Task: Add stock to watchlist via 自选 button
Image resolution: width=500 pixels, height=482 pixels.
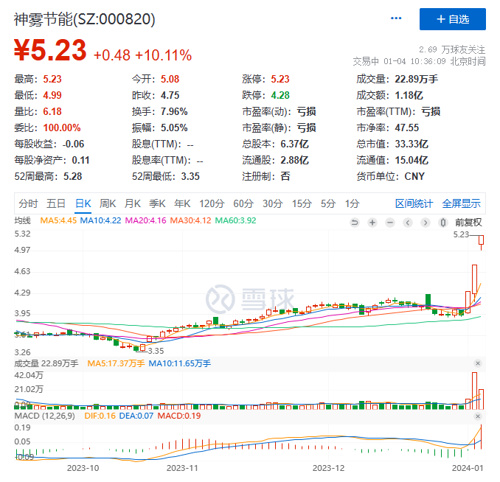Action: (x=453, y=19)
